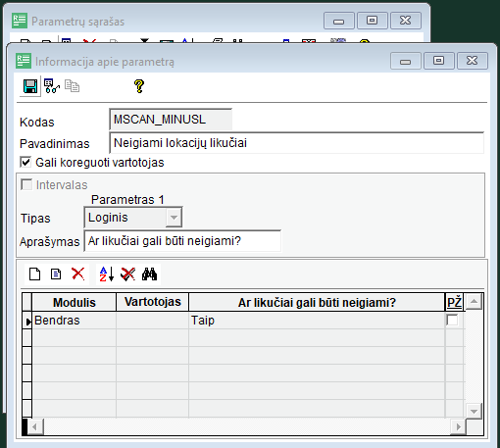Create new row with blank page icon

(34, 274)
